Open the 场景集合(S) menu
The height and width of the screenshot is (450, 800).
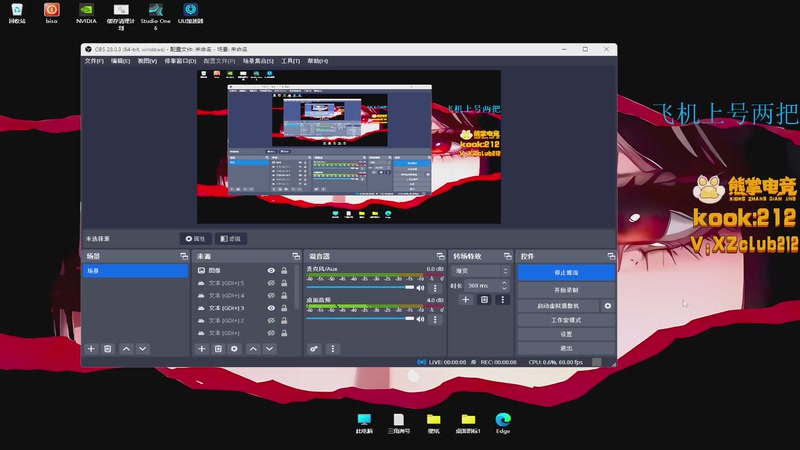258,61
